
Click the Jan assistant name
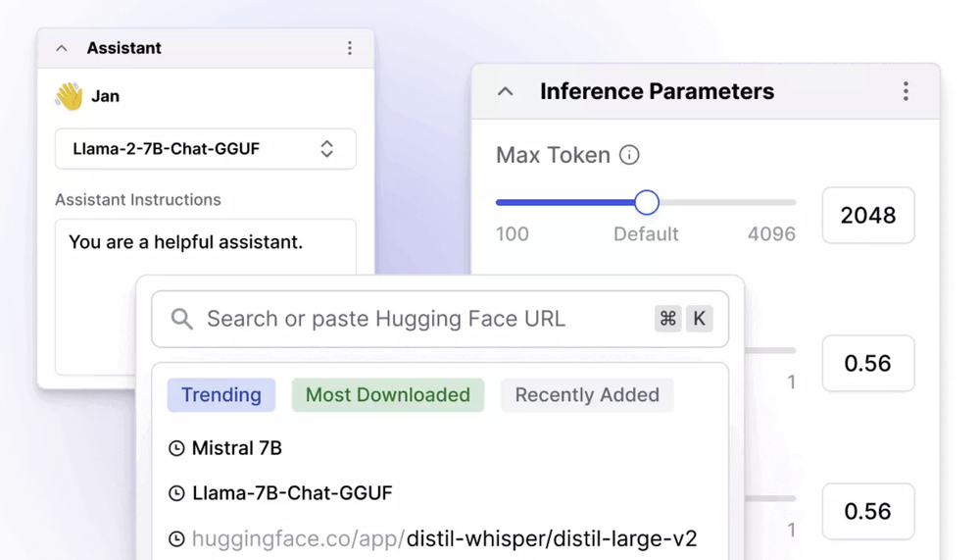[x=105, y=96]
